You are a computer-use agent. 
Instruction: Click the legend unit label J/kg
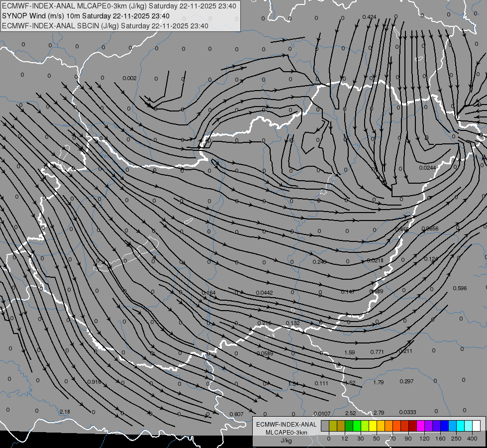tap(287, 441)
